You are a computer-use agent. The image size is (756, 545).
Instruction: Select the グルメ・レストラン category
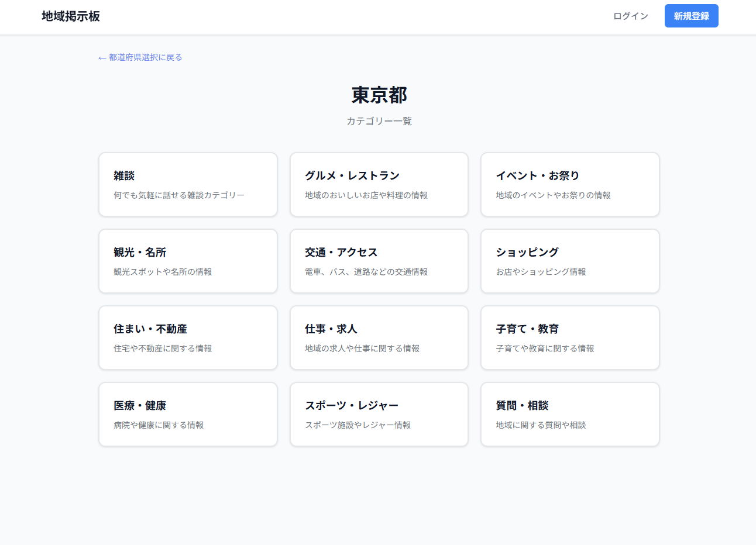click(379, 184)
